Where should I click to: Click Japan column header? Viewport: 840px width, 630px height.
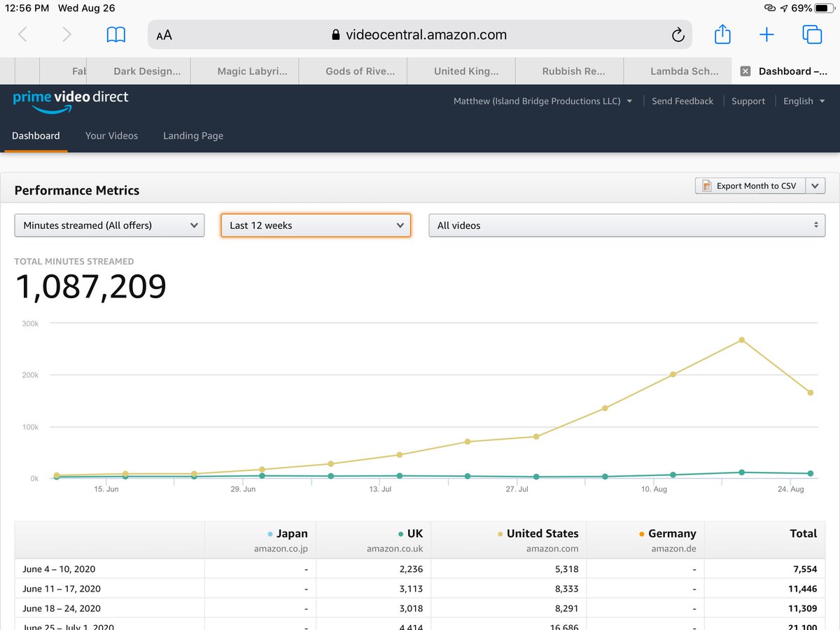coord(260,540)
